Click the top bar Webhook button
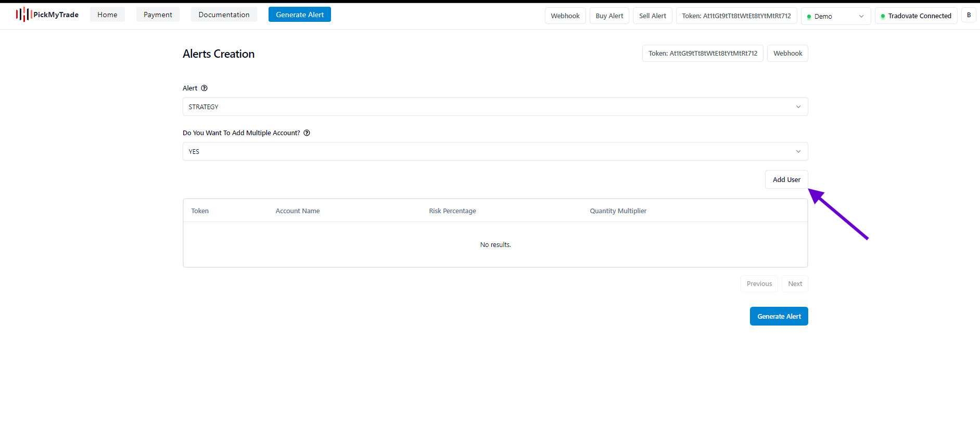 [565, 16]
